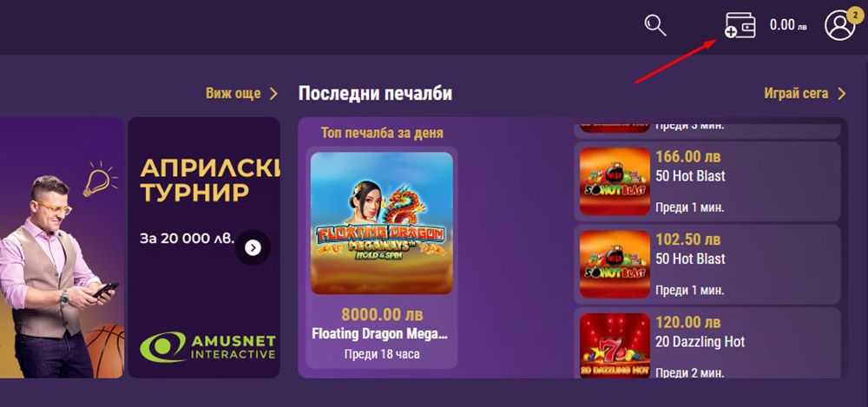Image resolution: width=868 pixels, height=407 pixels.
Task: Click the deposit wallet icon
Action: click(740, 25)
